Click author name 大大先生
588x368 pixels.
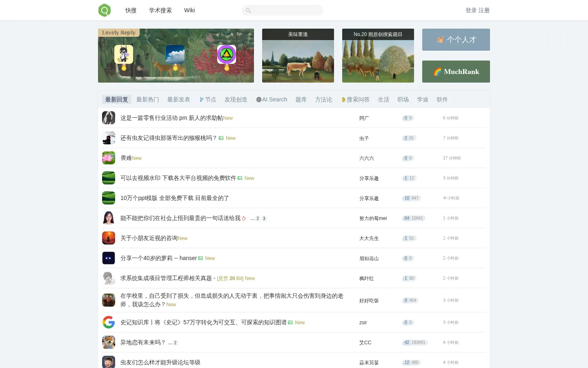coord(369,238)
